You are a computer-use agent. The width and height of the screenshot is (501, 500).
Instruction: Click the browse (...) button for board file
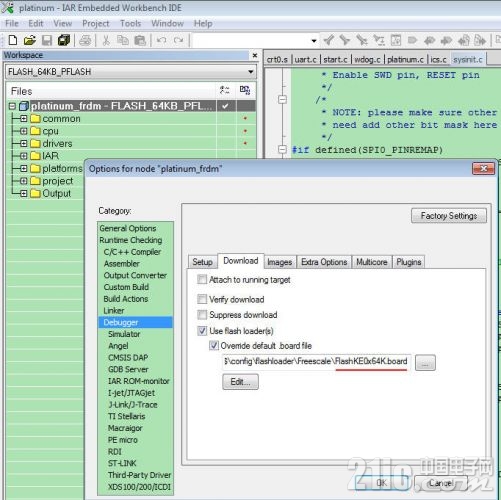[x=425, y=363]
